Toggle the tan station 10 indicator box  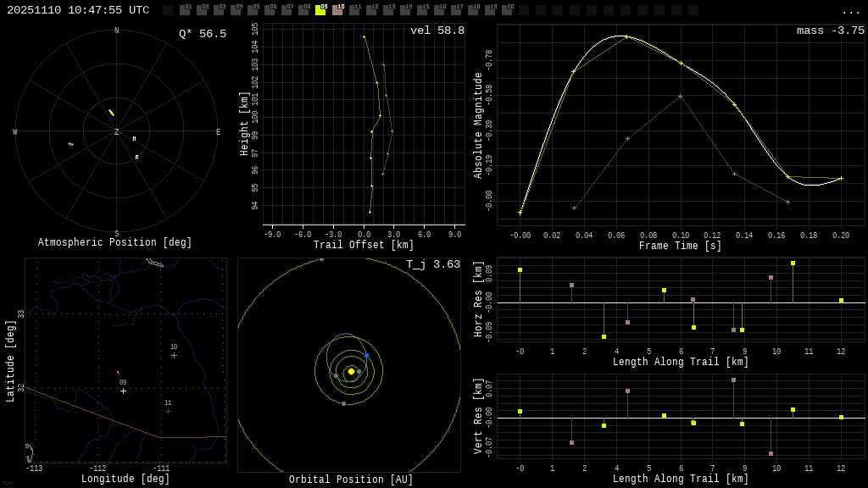click(337, 10)
